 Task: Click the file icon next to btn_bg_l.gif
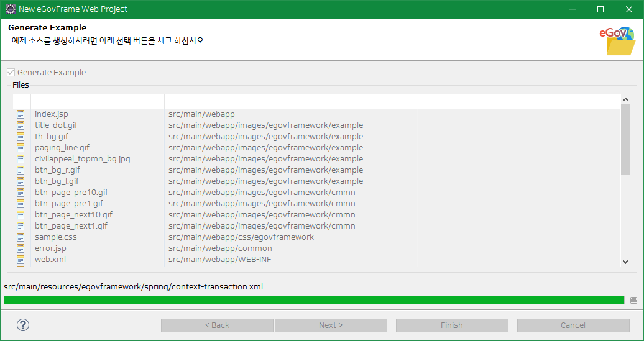tap(21, 181)
